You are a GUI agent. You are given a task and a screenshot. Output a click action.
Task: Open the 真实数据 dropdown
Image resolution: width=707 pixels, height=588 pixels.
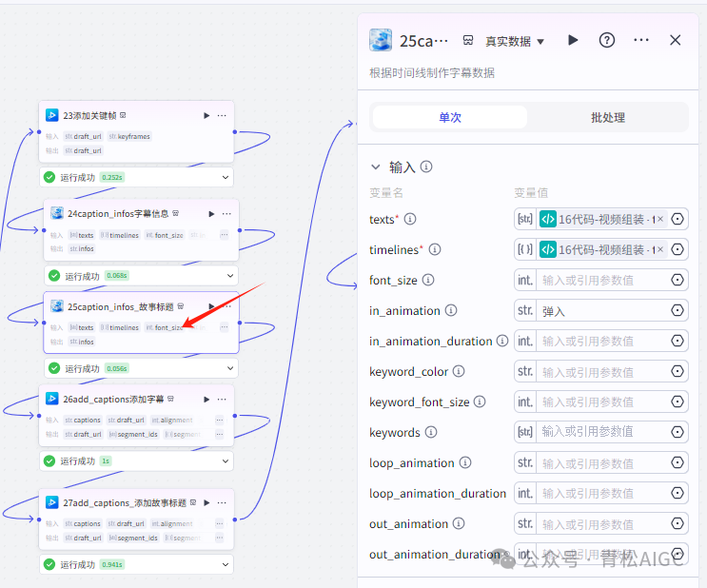pyautogui.click(x=515, y=42)
